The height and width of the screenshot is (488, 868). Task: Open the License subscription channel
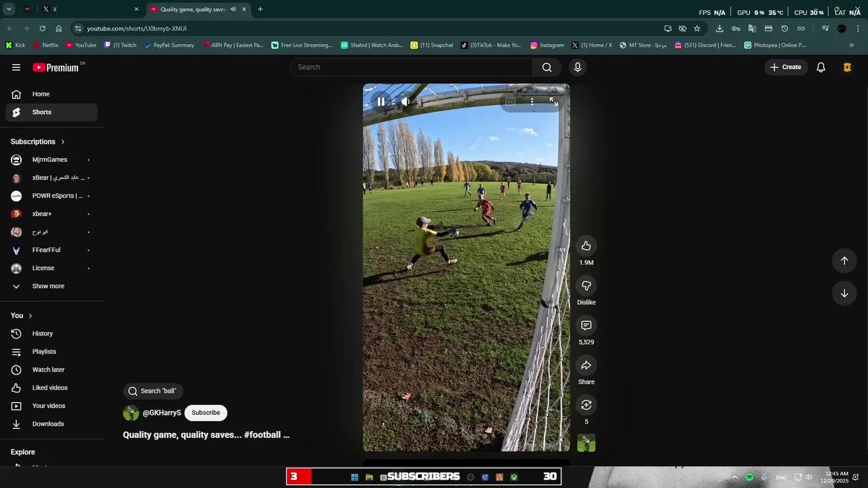pos(52,268)
